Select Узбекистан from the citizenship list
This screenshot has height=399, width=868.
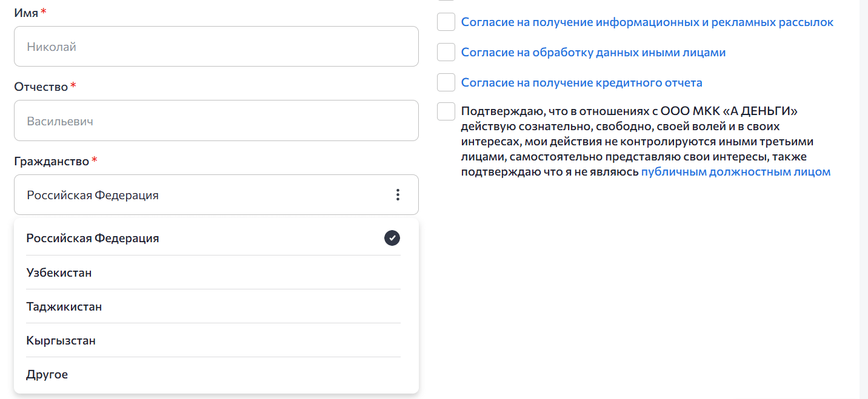[x=213, y=272]
